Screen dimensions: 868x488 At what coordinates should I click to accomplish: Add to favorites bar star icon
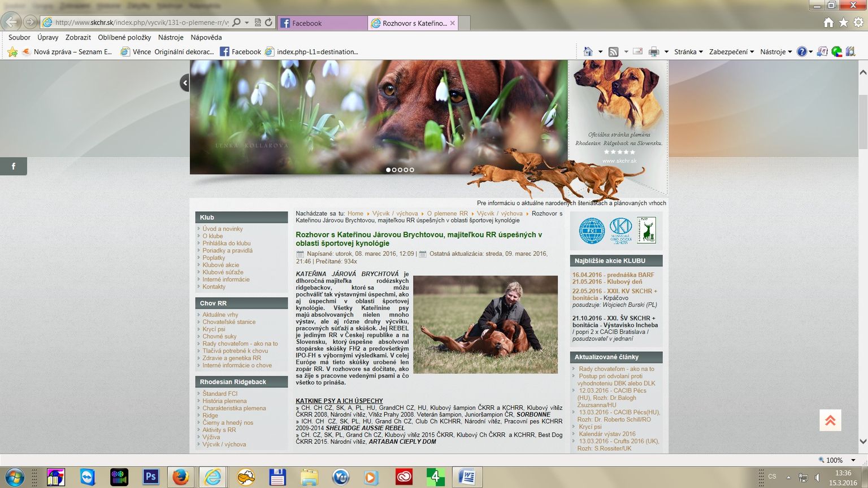click(x=12, y=51)
